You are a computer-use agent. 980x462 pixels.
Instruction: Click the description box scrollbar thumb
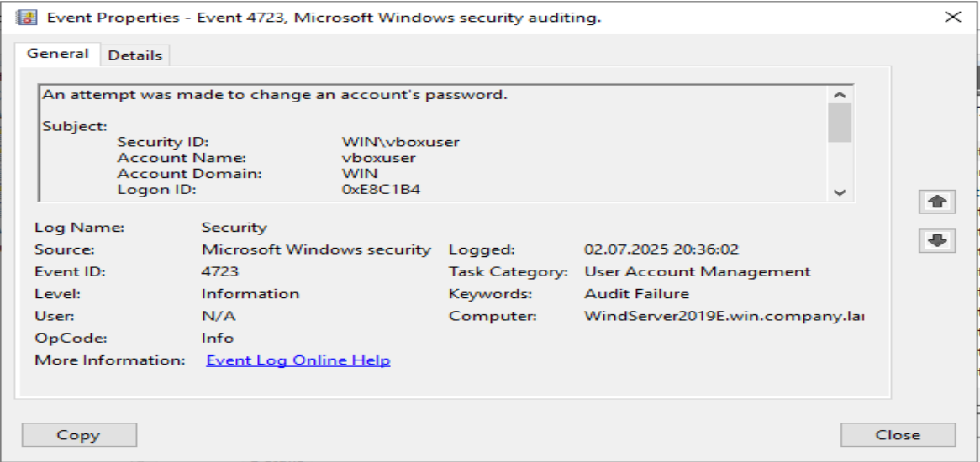click(x=839, y=123)
